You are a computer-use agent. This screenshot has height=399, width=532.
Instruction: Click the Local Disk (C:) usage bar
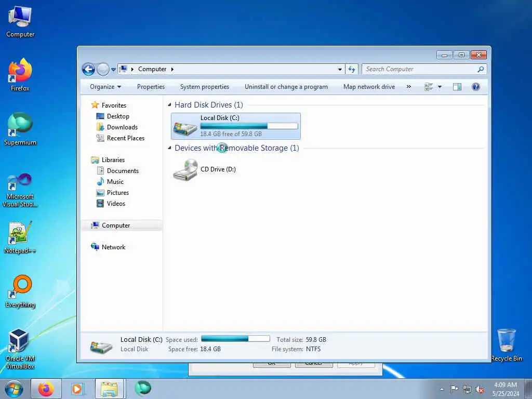pyautogui.click(x=249, y=126)
